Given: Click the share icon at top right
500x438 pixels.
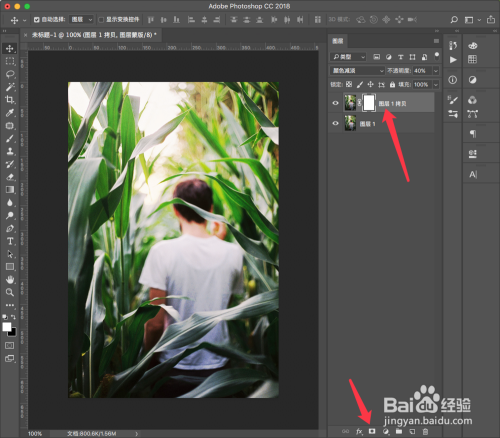Looking at the screenshot, I should (x=491, y=20).
